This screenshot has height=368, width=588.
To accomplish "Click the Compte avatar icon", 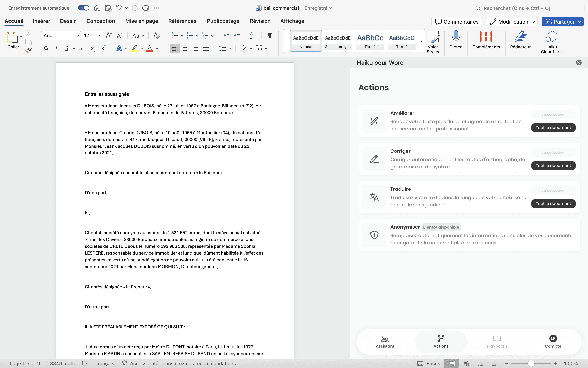I will [553, 338].
